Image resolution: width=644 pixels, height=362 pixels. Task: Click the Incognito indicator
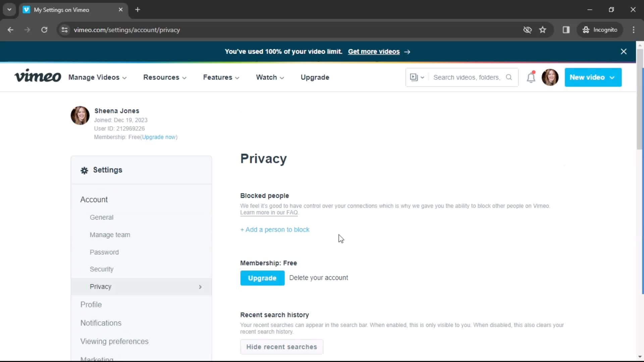(600, 30)
